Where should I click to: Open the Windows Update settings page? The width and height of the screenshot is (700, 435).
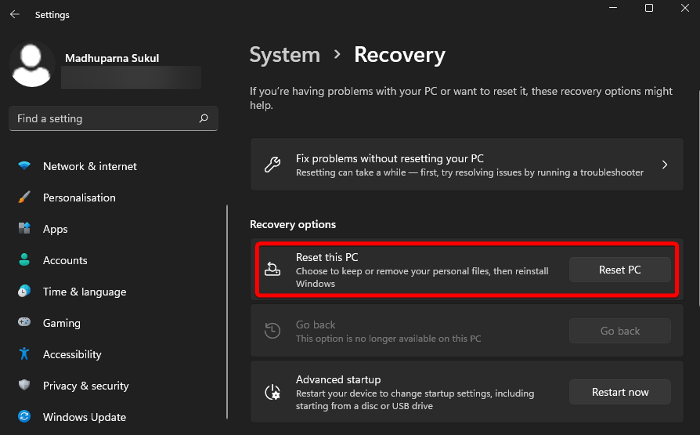coord(84,417)
